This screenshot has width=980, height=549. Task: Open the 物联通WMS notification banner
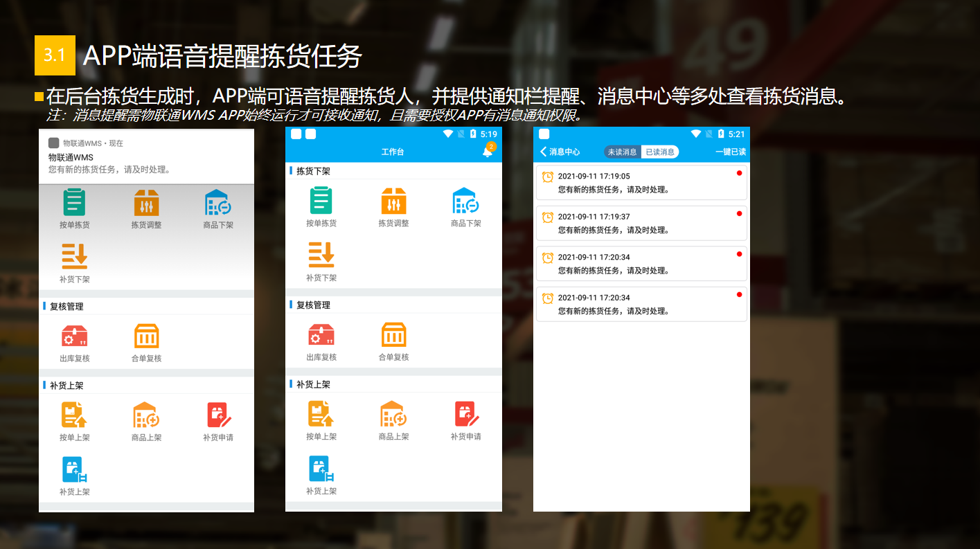146,158
